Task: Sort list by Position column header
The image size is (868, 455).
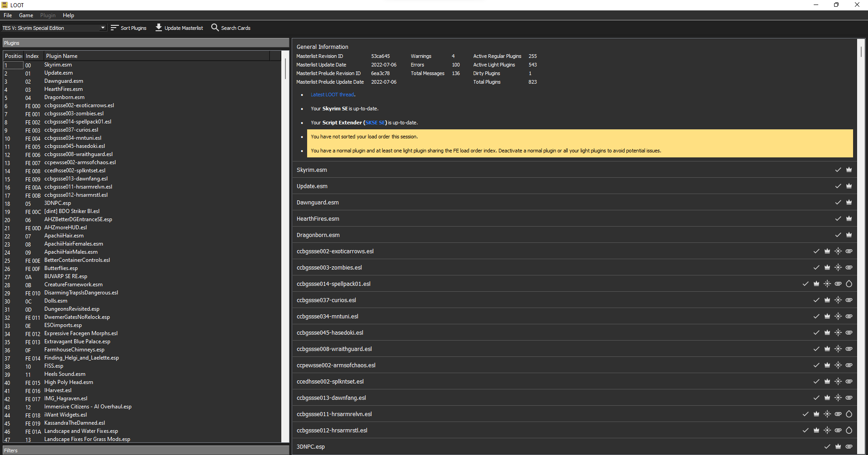Action: [14, 56]
